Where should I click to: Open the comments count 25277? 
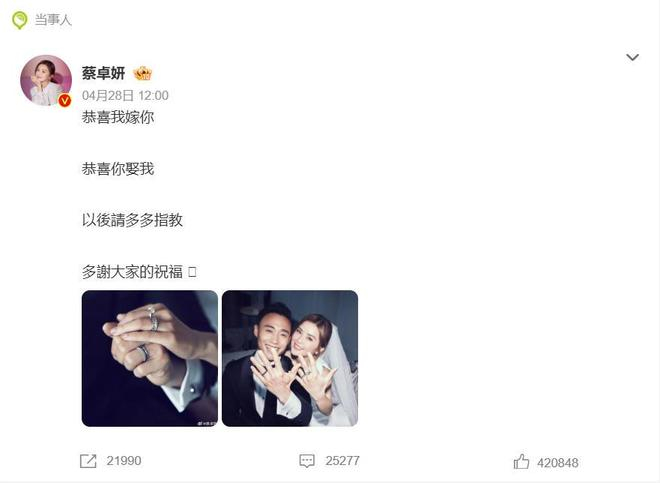click(342, 461)
